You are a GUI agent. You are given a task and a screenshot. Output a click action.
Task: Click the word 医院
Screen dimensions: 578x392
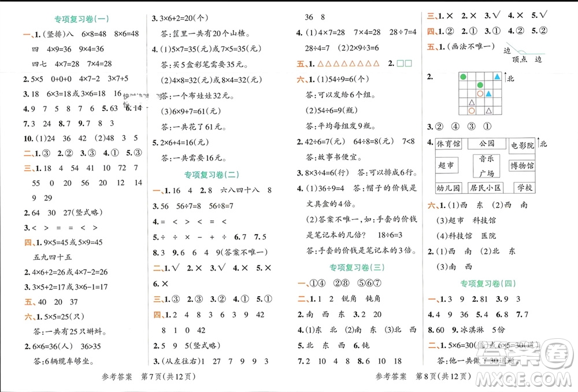tap(488, 236)
